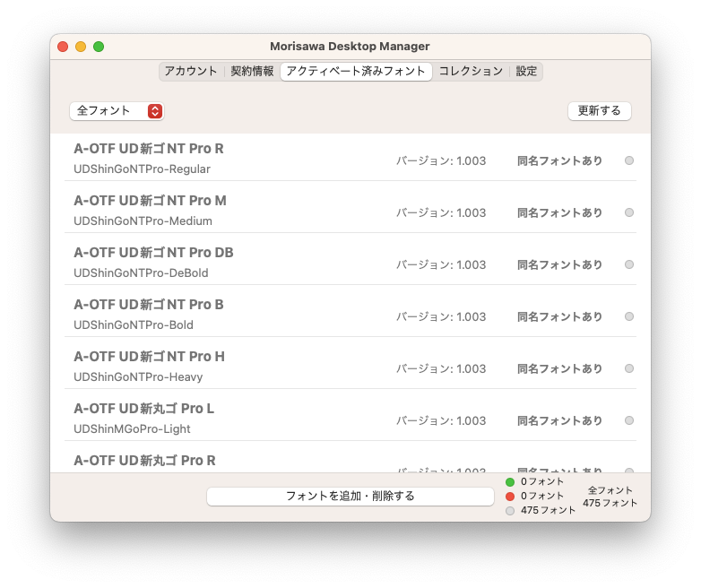Click status dot for UD新ゴNT Pro DB
This screenshot has height=588, width=701.
point(629,264)
